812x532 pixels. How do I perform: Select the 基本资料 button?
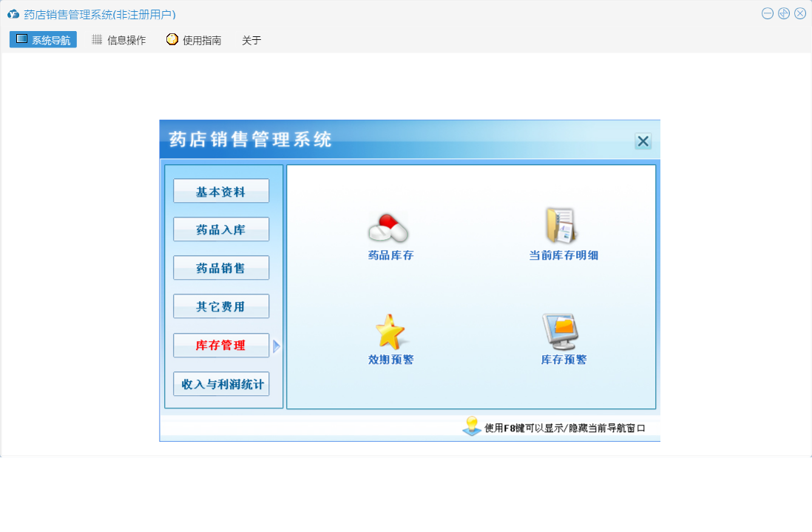click(x=221, y=191)
